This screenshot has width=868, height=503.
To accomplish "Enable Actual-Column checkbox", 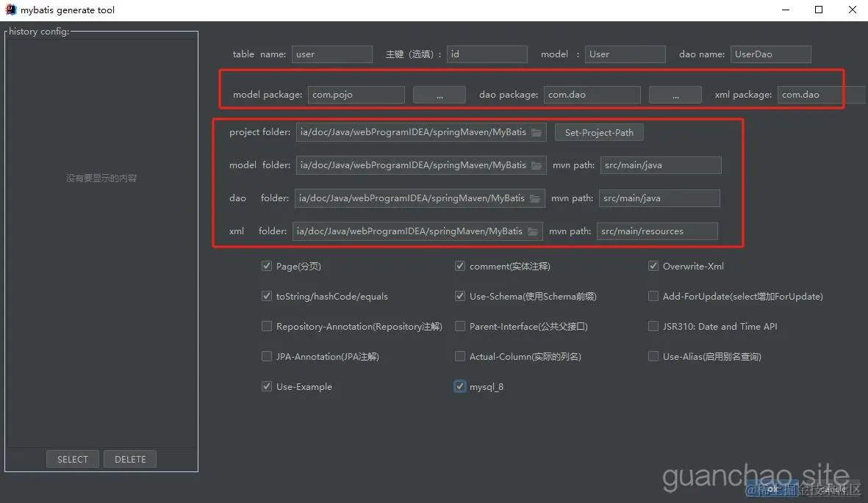I will tap(460, 356).
